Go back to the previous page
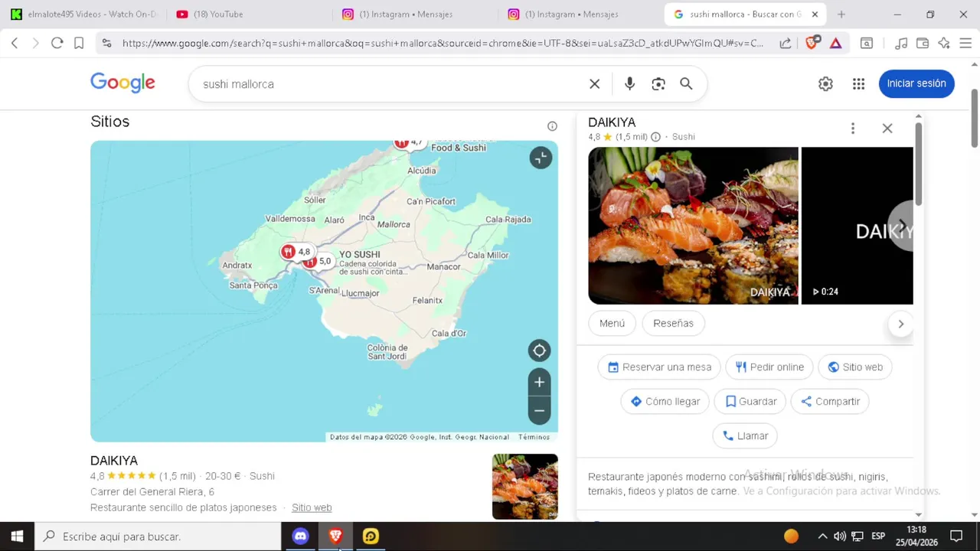 pyautogui.click(x=15, y=44)
